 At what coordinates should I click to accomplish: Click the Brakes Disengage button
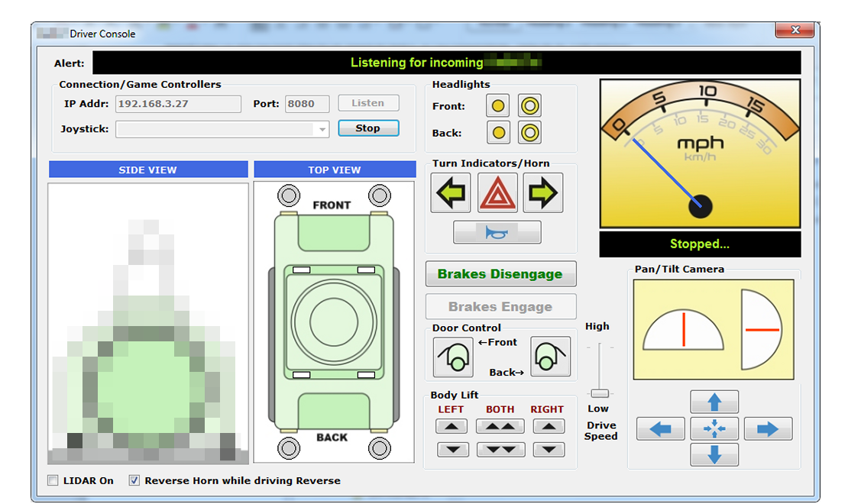pos(500,274)
